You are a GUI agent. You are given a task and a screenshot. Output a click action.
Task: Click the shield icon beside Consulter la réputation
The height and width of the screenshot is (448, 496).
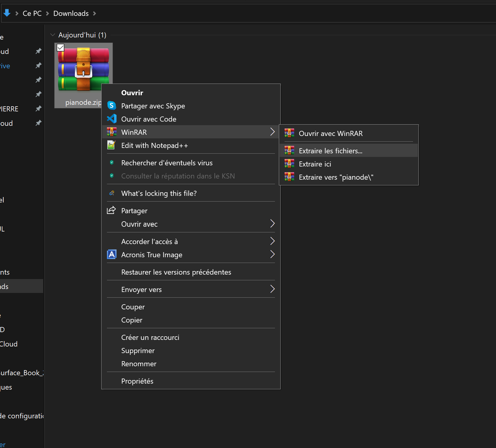[x=112, y=176]
